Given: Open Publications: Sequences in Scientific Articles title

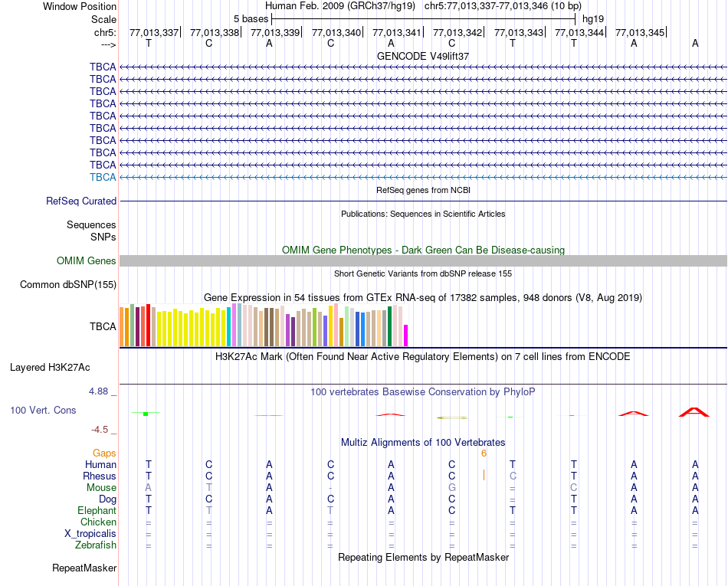Looking at the screenshot, I should pos(423,214).
